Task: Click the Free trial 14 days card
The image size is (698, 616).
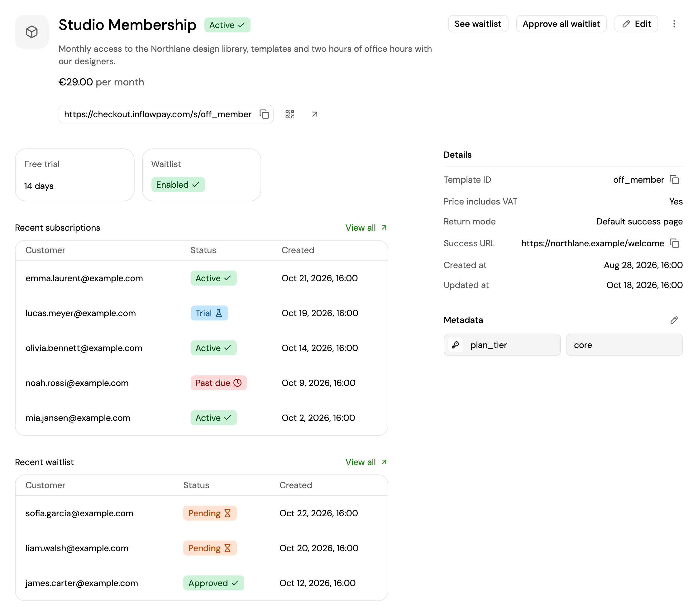Action: point(74,175)
